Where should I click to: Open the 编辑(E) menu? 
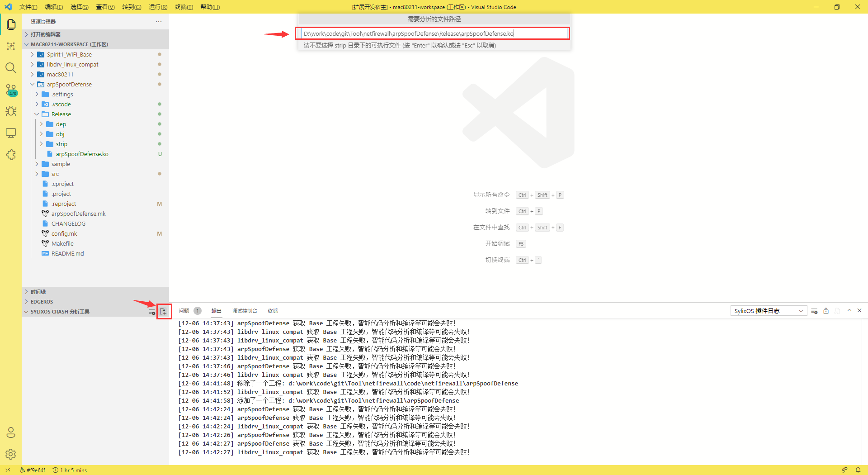click(54, 7)
